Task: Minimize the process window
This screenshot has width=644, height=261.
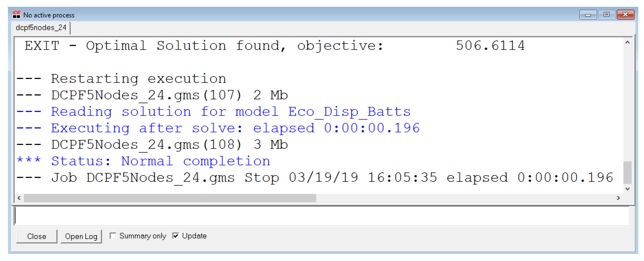Action: (x=588, y=15)
